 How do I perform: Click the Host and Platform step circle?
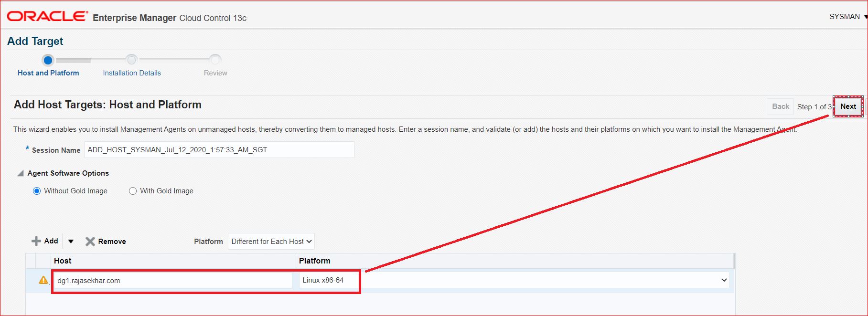(x=48, y=60)
